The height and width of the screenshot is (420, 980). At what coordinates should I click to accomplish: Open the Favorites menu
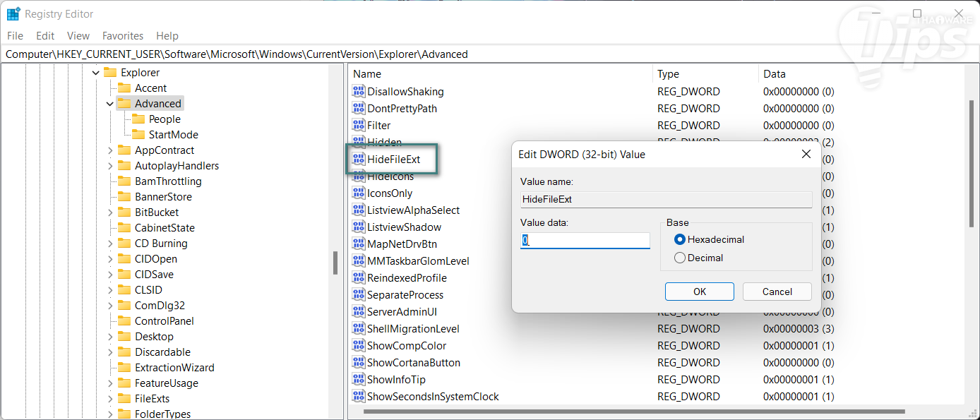point(122,36)
